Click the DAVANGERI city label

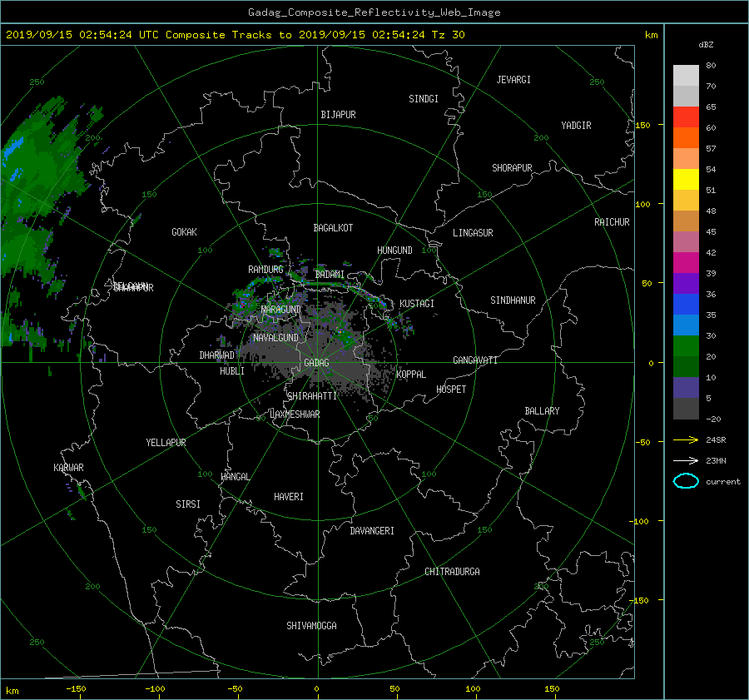(372, 531)
